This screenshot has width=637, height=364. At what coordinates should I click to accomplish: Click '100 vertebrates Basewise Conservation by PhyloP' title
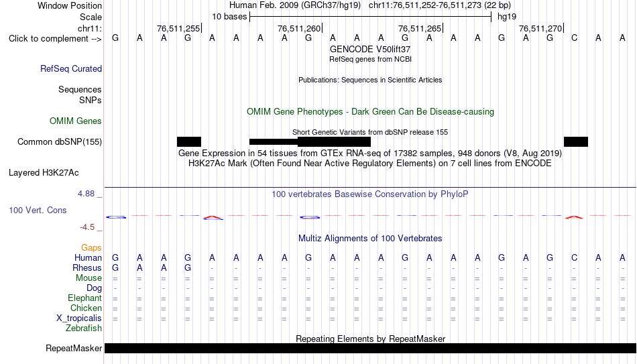coord(370,194)
